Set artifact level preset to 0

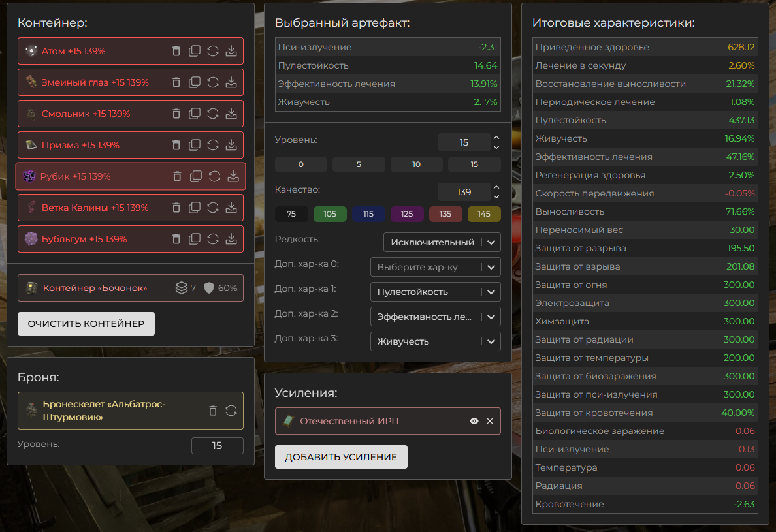coord(301,164)
